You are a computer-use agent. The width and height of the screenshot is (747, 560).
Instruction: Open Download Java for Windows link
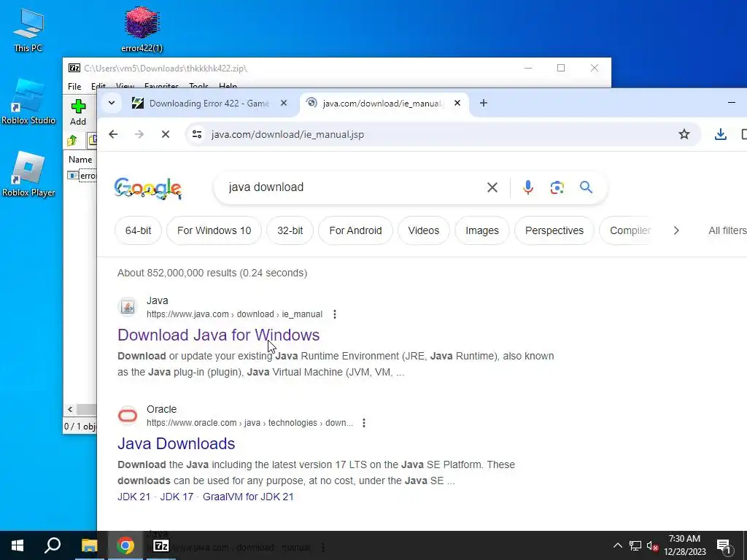click(219, 335)
